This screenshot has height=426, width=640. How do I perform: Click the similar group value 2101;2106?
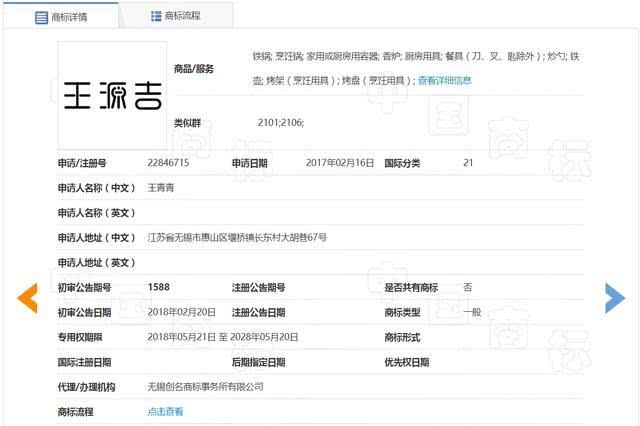tap(280, 122)
